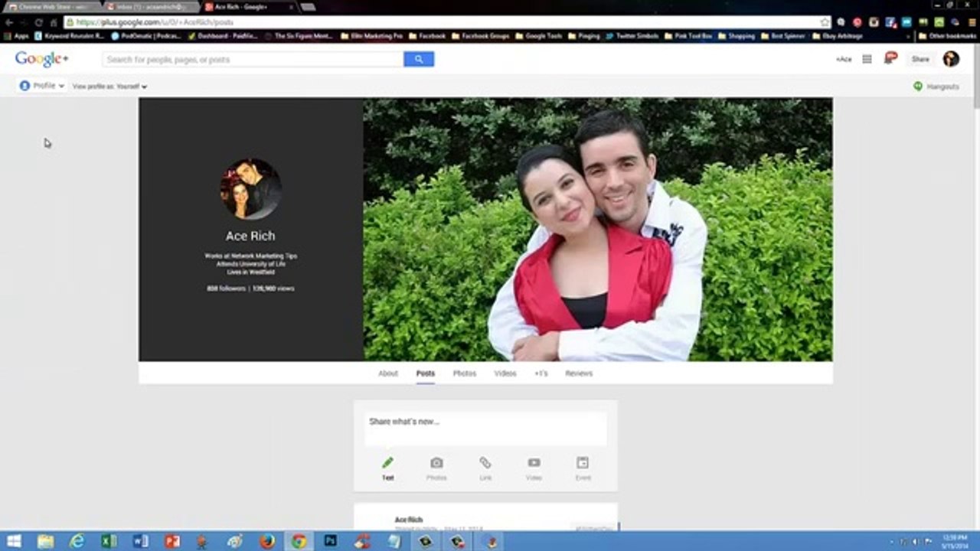
Task: Click the blue search magnifier button
Action: (419, 59)
